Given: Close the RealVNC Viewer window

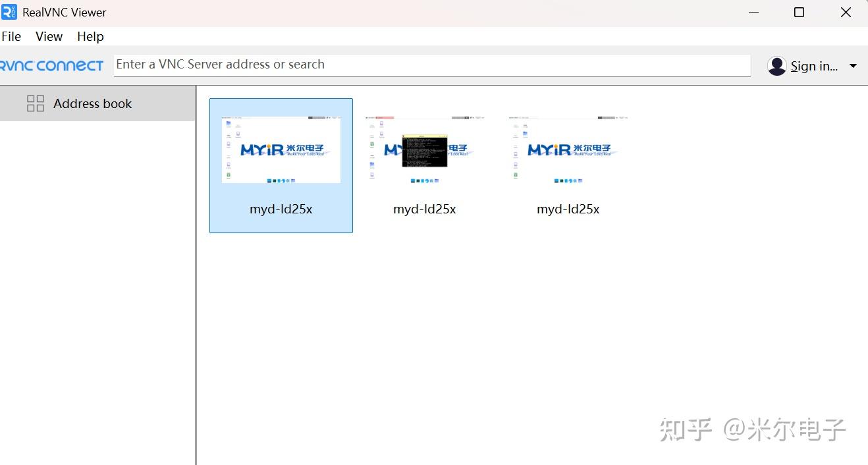Looking at the screenshot, I should (846, 12).
